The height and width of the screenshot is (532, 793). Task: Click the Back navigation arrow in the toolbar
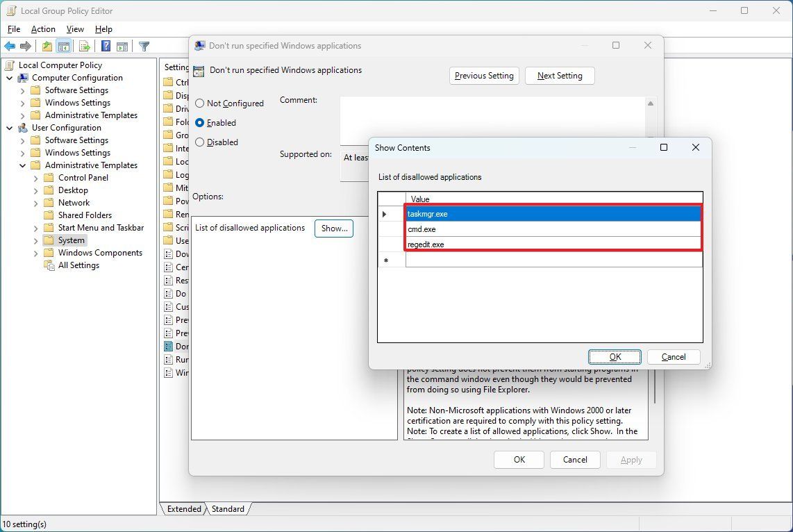click(x=10, y=46)
